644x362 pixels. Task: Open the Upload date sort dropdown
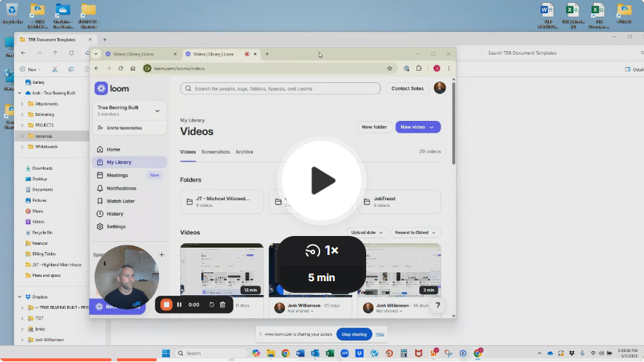367,232
